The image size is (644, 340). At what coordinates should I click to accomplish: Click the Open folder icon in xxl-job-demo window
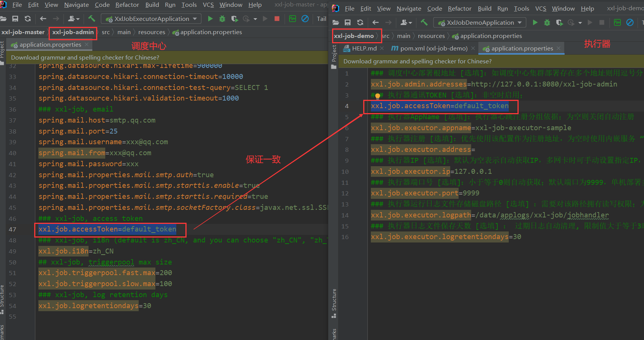[335, 22]
